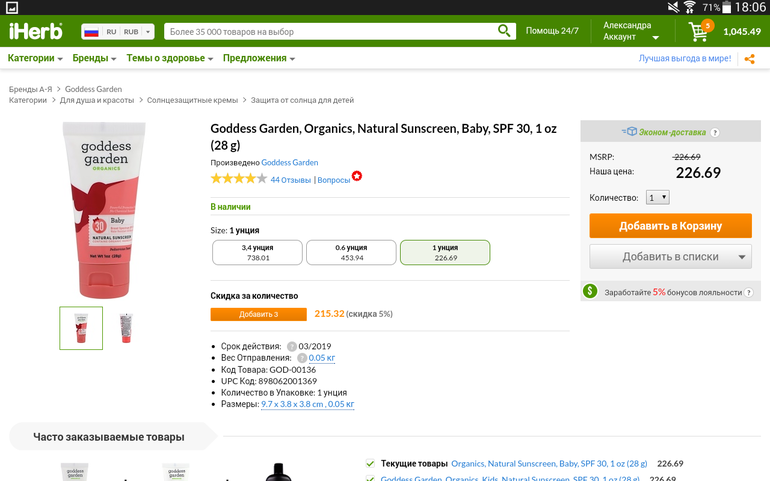The width and height of the screenshot is (770, 481).
Task: Open the Темы о здоровье menu
Action: click(169, 58)
